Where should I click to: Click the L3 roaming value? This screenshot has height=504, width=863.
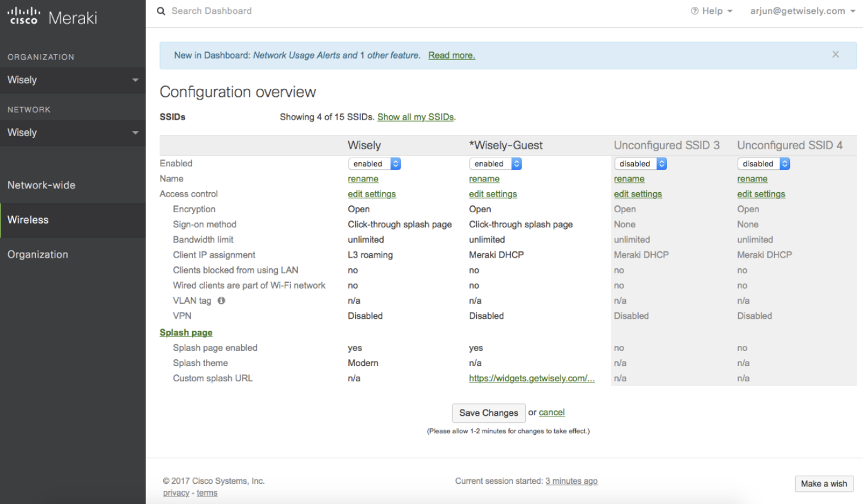[x=370, y=255]
